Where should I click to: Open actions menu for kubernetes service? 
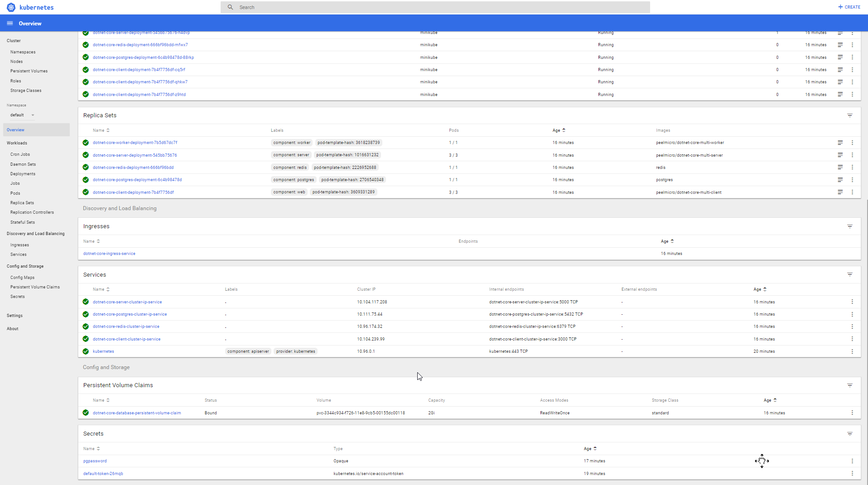[852, 351]
